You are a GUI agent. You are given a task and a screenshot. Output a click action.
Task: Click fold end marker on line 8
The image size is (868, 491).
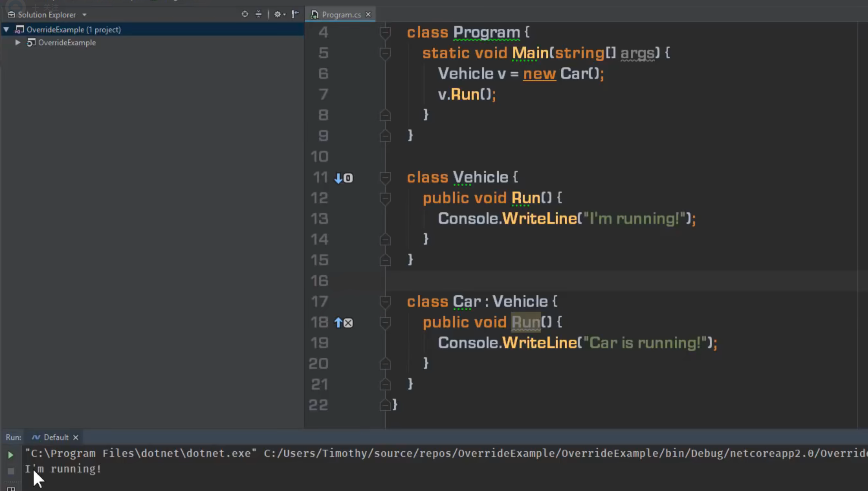pos(385,115)
